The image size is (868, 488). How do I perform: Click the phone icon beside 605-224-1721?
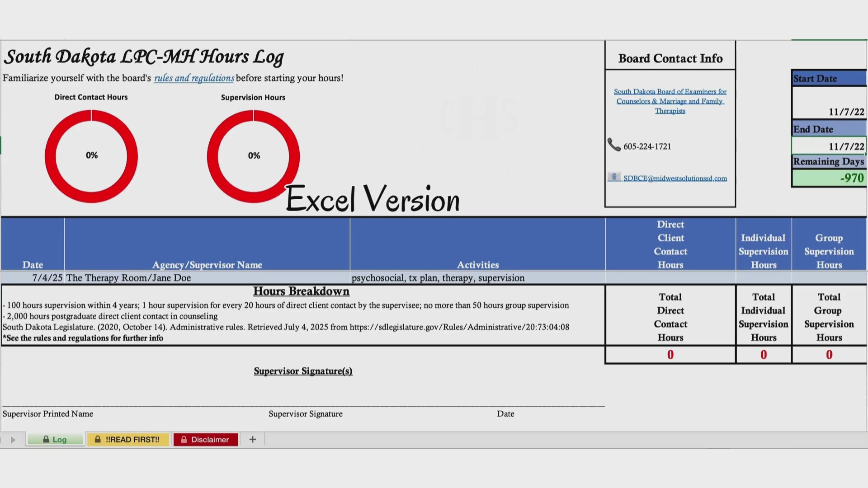tap(613, 145)
